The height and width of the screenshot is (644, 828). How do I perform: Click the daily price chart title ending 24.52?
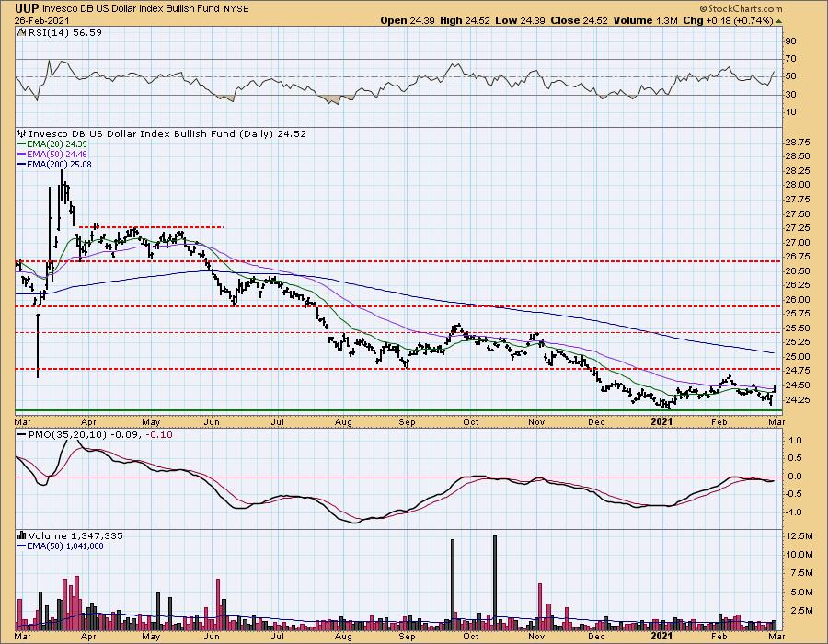167,134
